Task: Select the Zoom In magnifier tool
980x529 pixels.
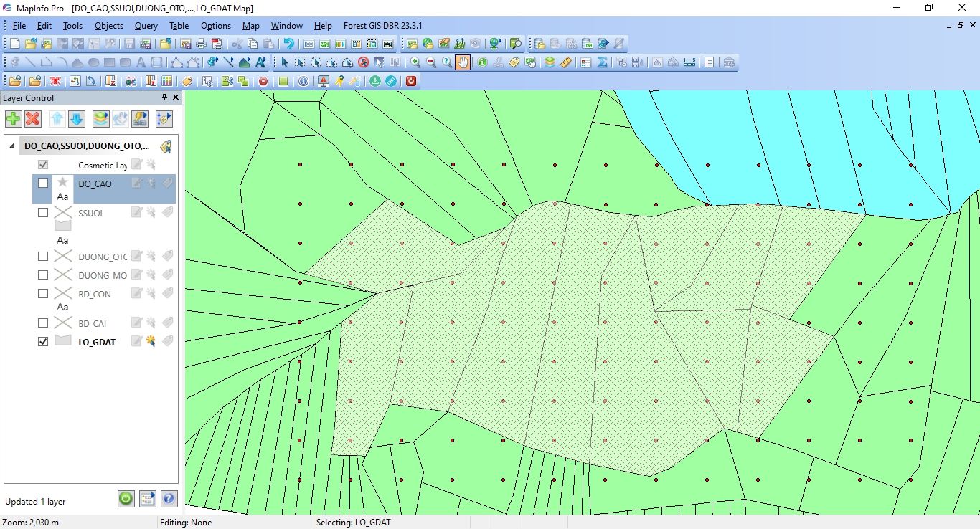Action: coord(415,62)
